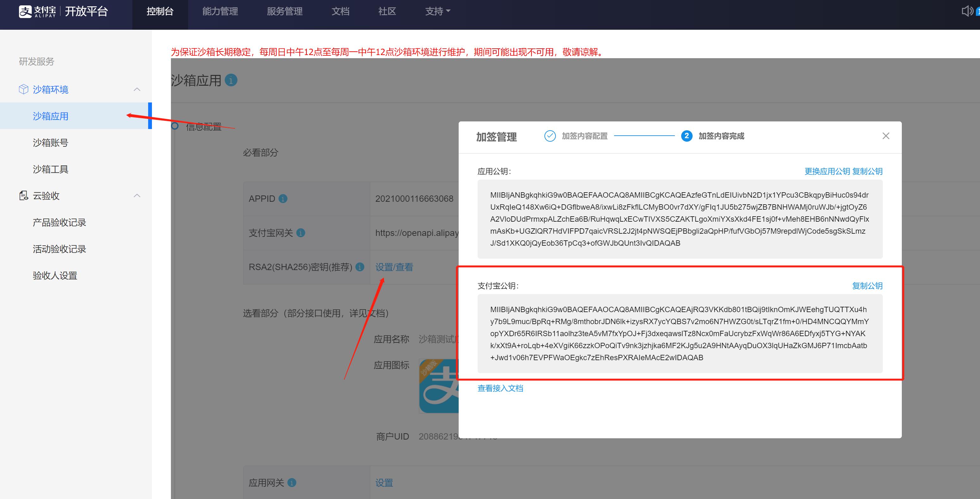Open the 支持 dropdown menu

point(437,11)
